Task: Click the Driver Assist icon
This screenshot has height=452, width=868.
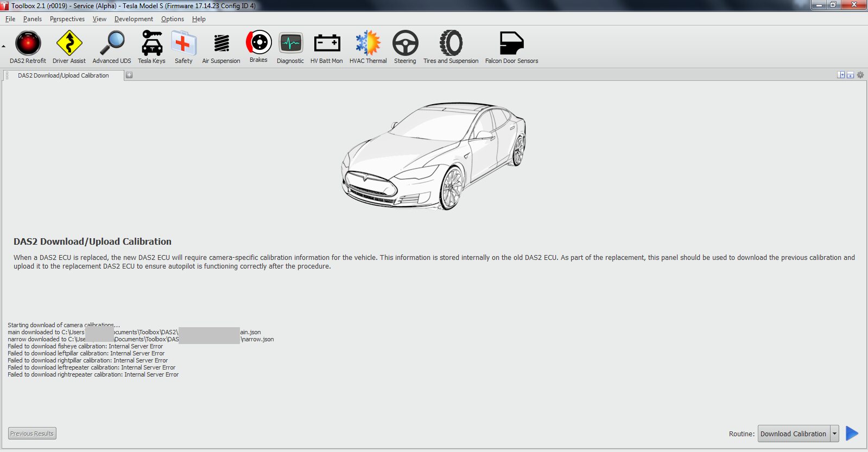Action: (x=69, y=44)
